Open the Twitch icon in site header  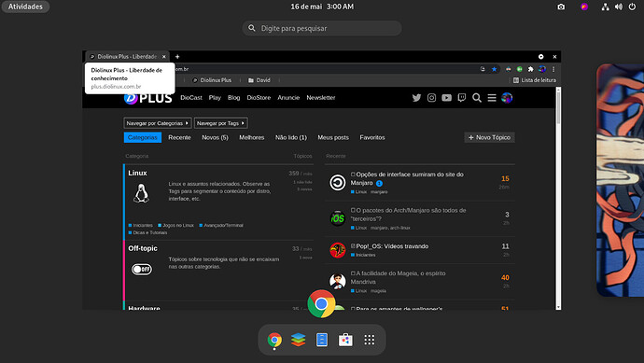click(x=462, y=98)
